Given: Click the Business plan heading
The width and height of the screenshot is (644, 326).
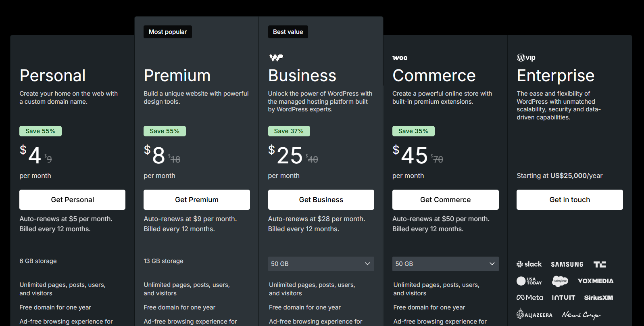Looking at the screenshot, I should (302, 75).
